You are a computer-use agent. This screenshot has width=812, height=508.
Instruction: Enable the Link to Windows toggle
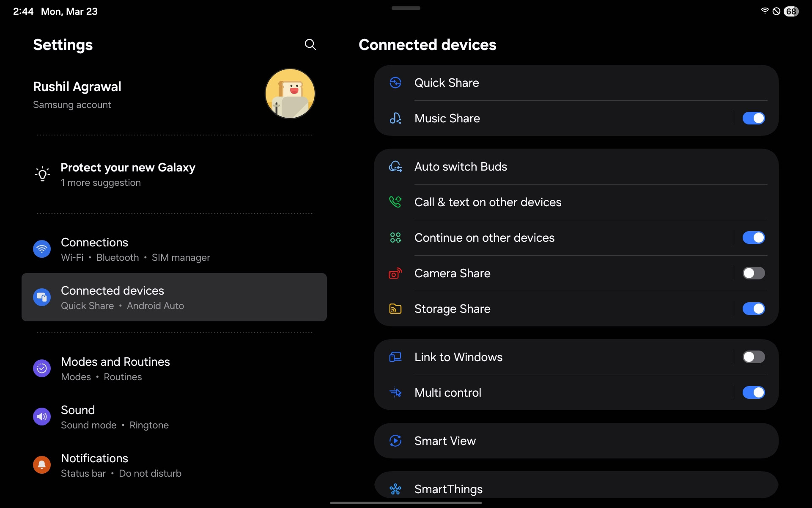[x=754, y=357]
